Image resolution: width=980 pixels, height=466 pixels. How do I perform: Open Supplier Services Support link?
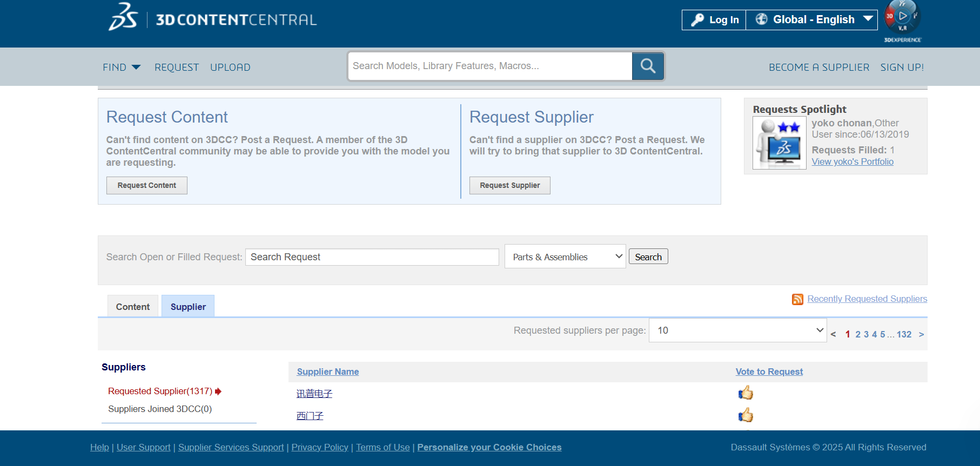pyautogui.click(x=231, y=447)
